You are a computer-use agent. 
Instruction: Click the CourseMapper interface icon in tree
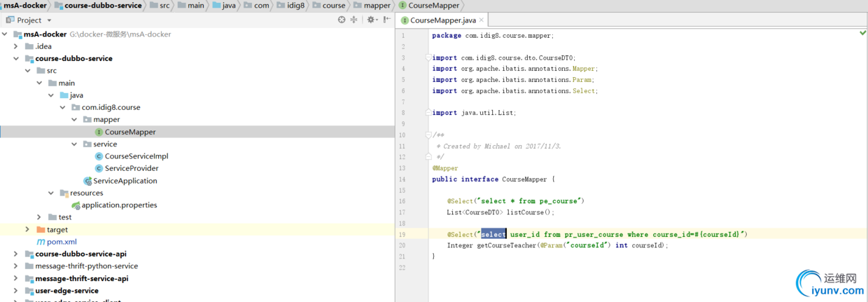click(99, 132)
